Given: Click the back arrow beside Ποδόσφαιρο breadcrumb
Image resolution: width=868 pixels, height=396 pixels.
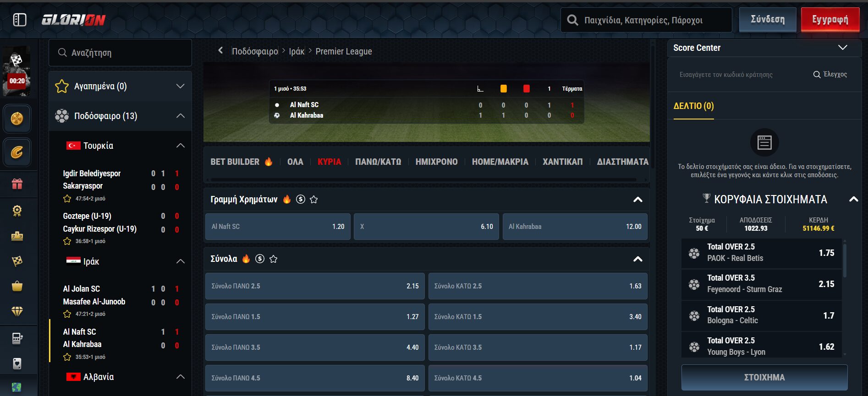Looking at the screenshot, I should click(220, 51).
